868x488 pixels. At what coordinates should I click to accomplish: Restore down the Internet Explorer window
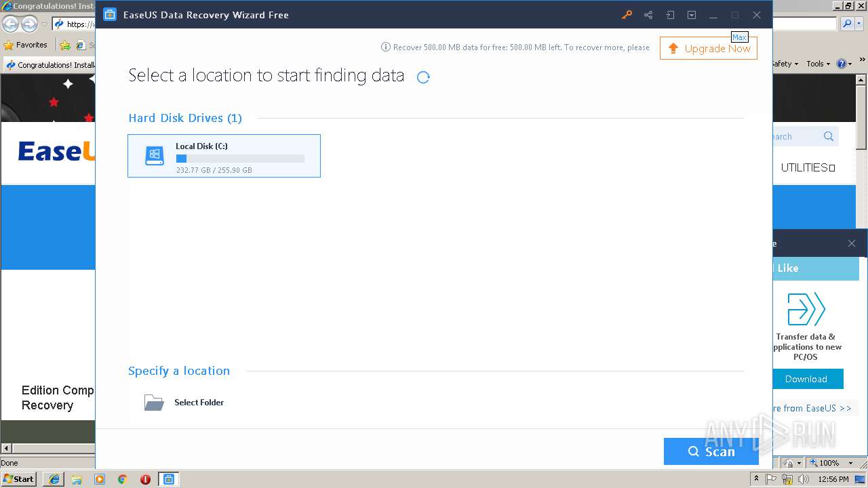click(848, 5)
